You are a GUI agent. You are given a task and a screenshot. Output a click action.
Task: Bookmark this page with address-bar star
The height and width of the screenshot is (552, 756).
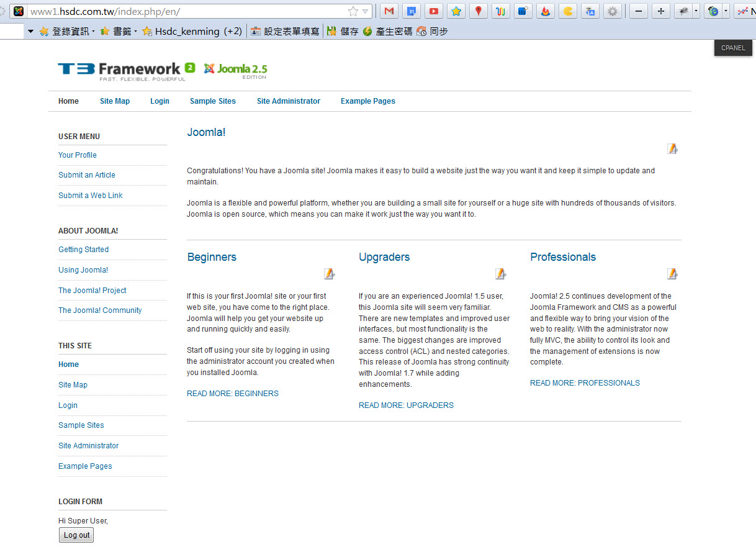(x=353, y=11)
